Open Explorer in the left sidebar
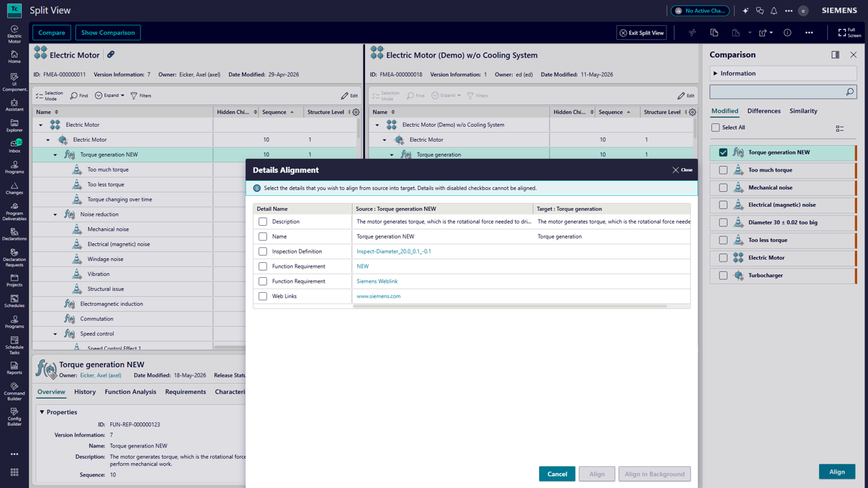The image size is (868, 488). pos(14,125)
